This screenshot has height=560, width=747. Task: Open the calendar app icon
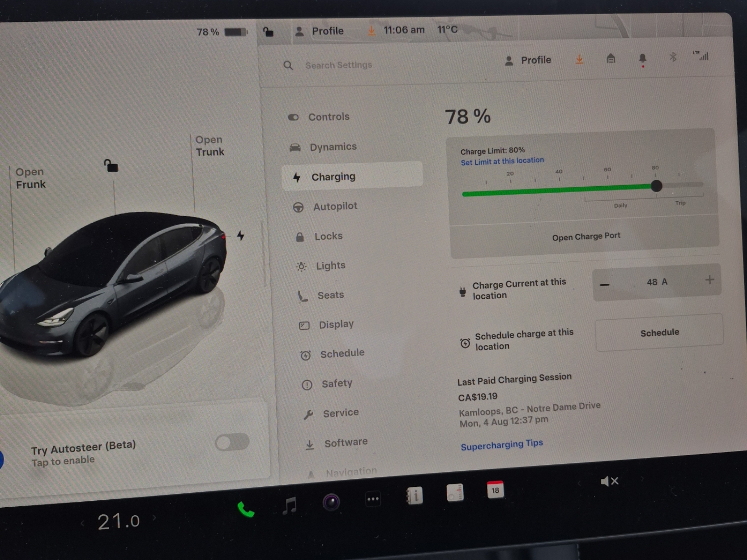pyautogui.click(x=495, y=490)
